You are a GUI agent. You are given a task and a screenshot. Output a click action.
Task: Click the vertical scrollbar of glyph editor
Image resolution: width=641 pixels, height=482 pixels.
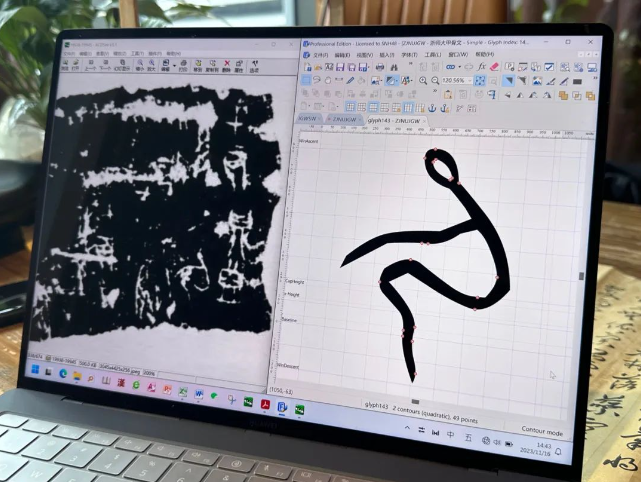pyautogui.click(x=580, y=276)
